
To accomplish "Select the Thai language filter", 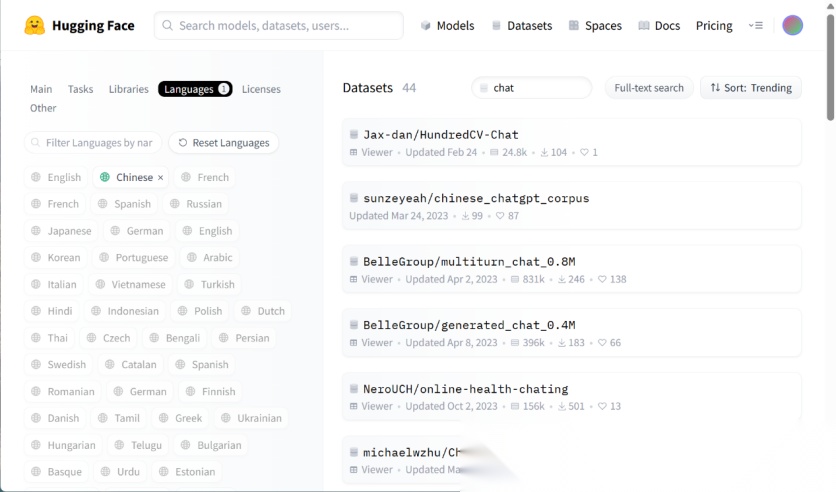I will 50,338.
